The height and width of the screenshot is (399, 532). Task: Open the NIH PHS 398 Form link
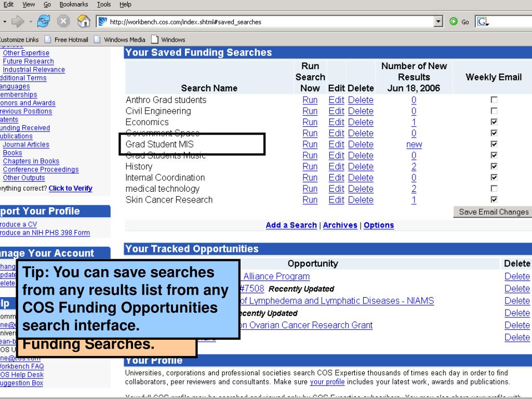click(45, 233)
